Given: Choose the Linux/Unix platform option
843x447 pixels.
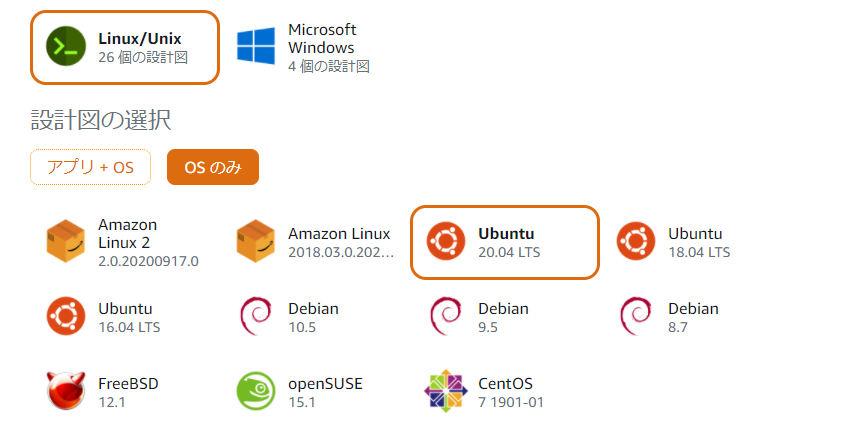Looking at the screenshot, I should click(x=125, y=47).
